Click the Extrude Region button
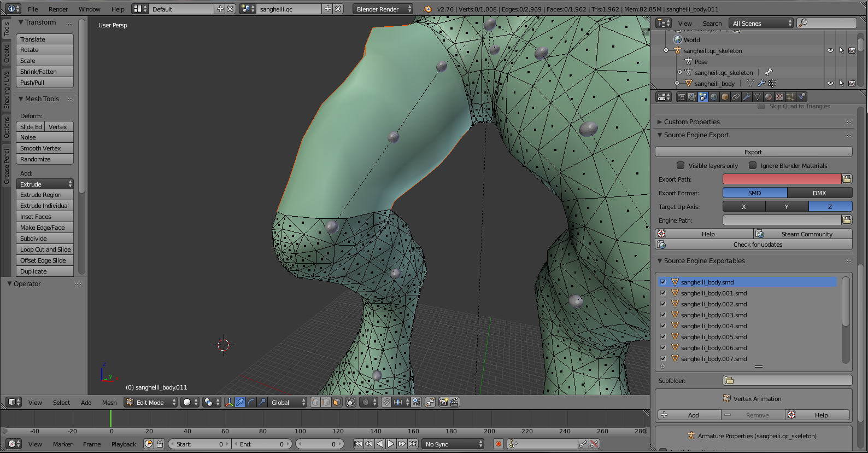 tap(44, 195)
